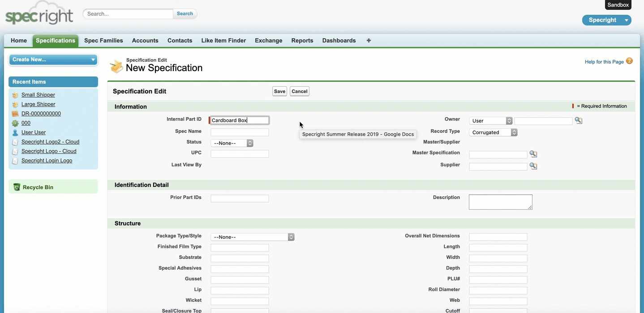Expand the Package Type/Style dropdown
The image size is (644, 313).
pyautogui.click(x=253, y=237)
